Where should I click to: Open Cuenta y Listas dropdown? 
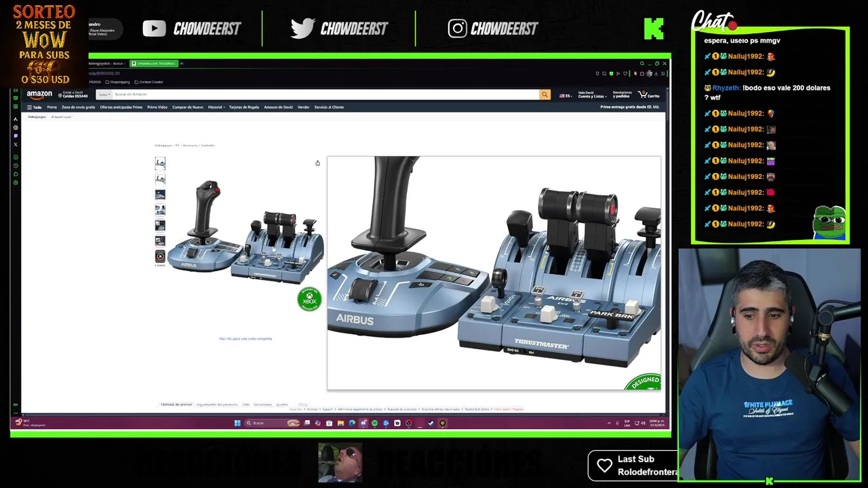[591, 95]
